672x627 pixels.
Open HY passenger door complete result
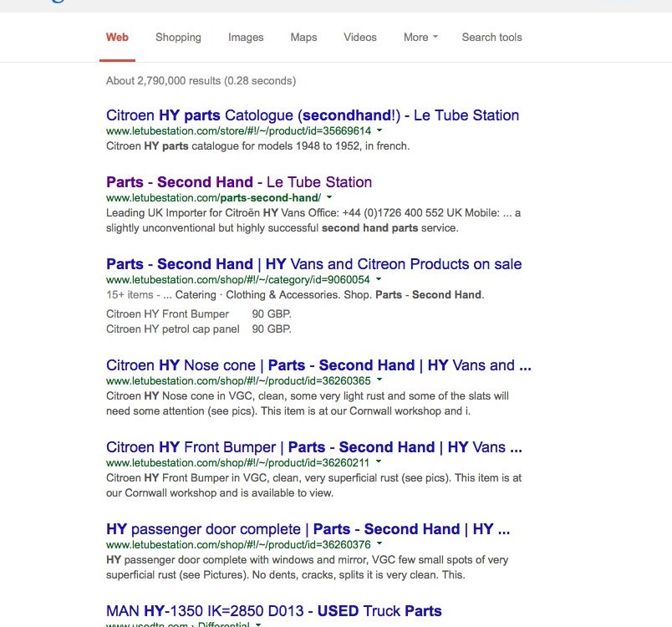[x=308, y=529]
